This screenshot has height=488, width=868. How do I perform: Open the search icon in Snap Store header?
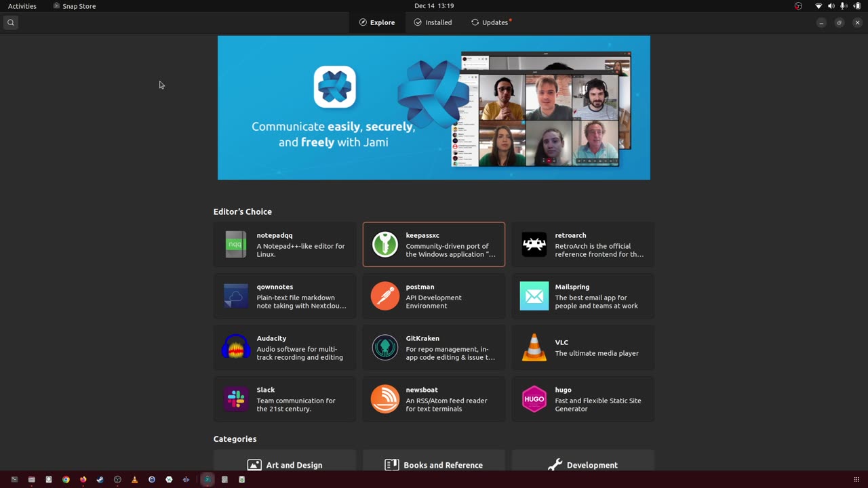click(x=10, y=22)
